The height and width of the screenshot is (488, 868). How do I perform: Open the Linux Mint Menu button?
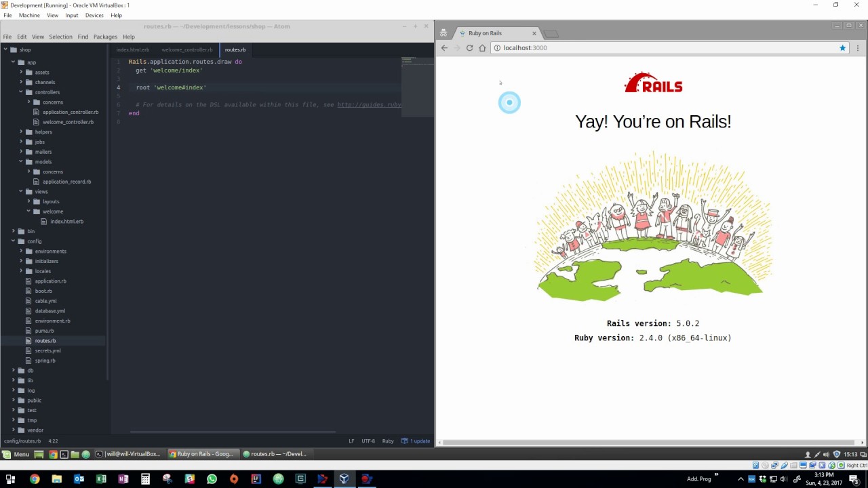click(x=16, y=454)
